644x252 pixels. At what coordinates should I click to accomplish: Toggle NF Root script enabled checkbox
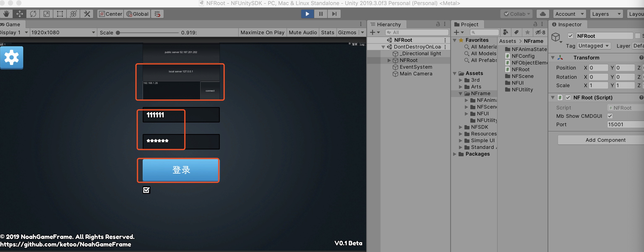pyautogui.click(x=568, y=98)
